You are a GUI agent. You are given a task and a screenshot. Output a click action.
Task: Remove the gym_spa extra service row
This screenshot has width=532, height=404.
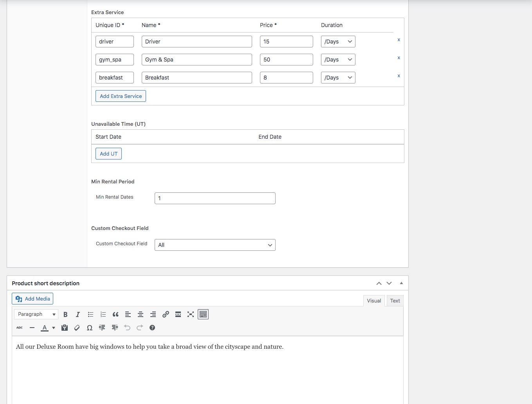tap(399, 58)
